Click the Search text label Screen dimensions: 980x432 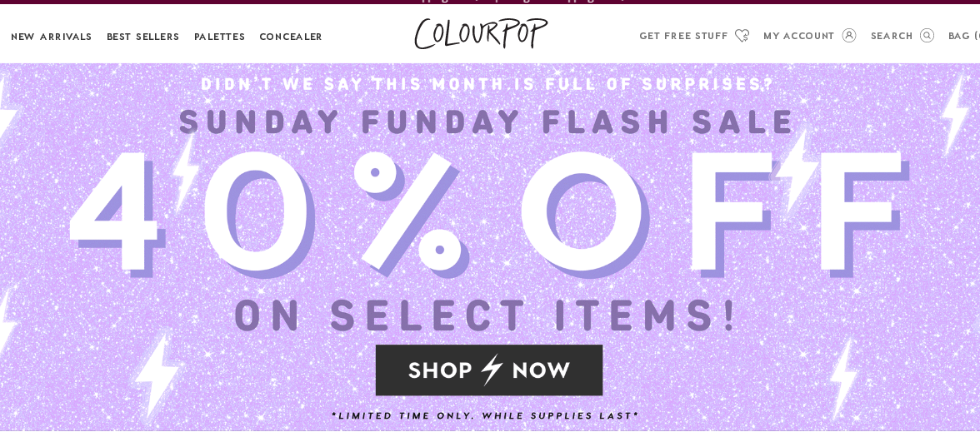892,36
